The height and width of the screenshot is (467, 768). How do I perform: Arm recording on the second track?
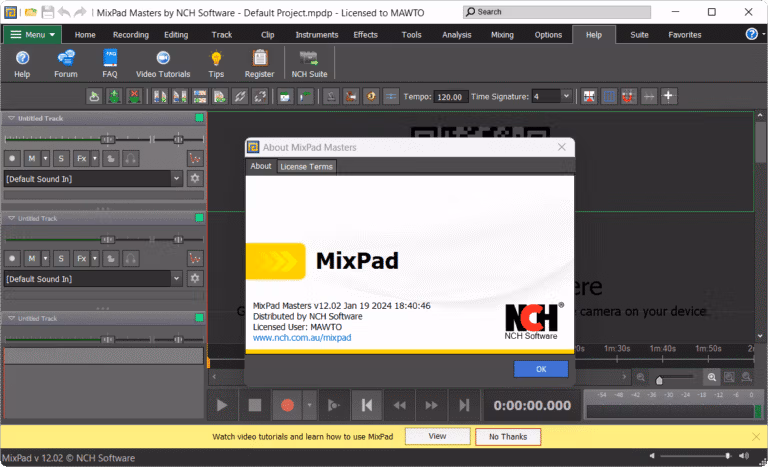pyautogui.click(x=12, y=258)
